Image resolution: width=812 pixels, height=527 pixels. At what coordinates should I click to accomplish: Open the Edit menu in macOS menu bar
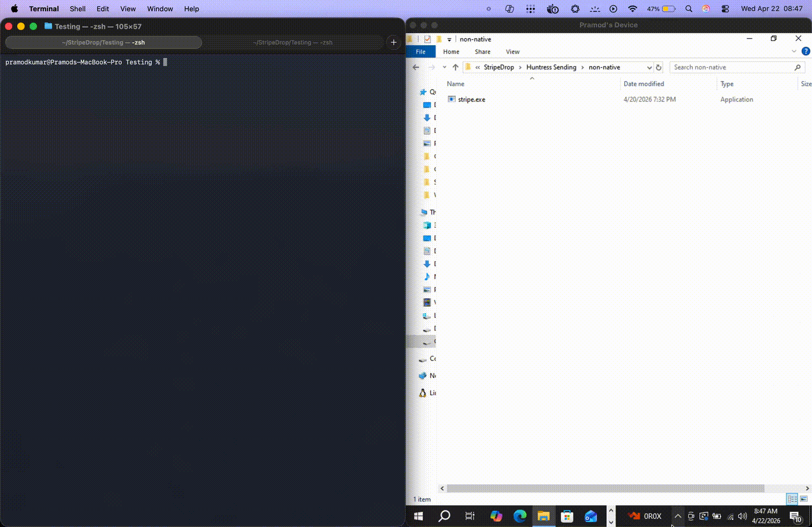coord(103,9)
